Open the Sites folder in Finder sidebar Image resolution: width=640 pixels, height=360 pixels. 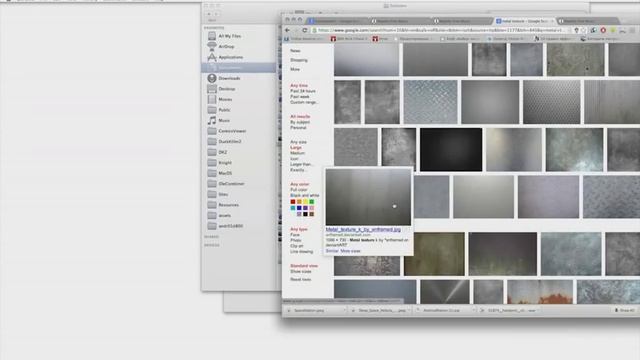click(223, 194)
